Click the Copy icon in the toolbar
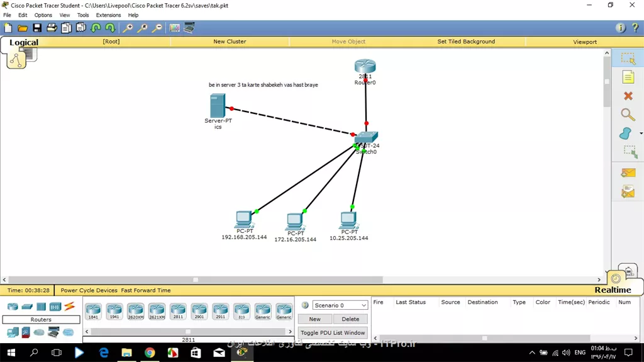Screen dimensions: 644x362 coord(66,28)
